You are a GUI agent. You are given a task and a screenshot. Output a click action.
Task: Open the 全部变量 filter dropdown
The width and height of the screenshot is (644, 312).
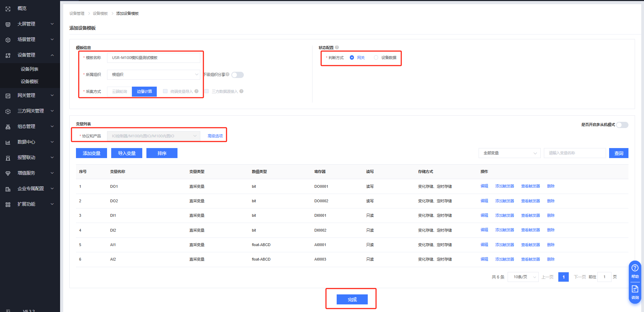coord(509,153)
